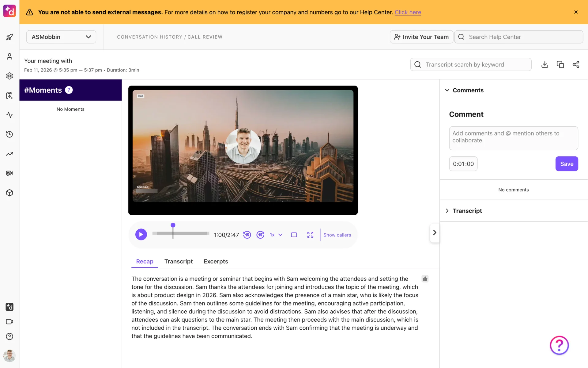Open conversation history in left sidebar
This screenshot has height=368, width=588.
point(9,134)
